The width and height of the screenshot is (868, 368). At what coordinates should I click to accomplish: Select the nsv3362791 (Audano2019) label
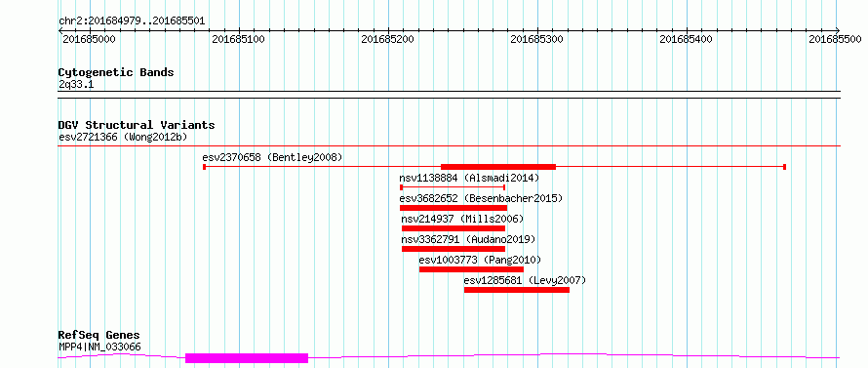coord(468,239)
